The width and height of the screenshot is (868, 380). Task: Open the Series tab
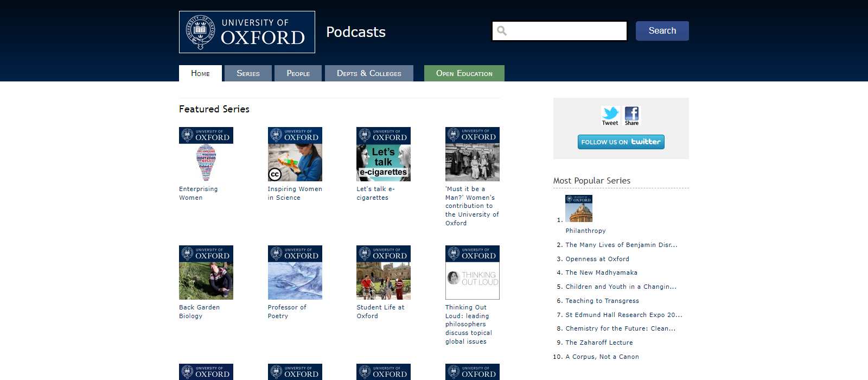tap(248, 73)
